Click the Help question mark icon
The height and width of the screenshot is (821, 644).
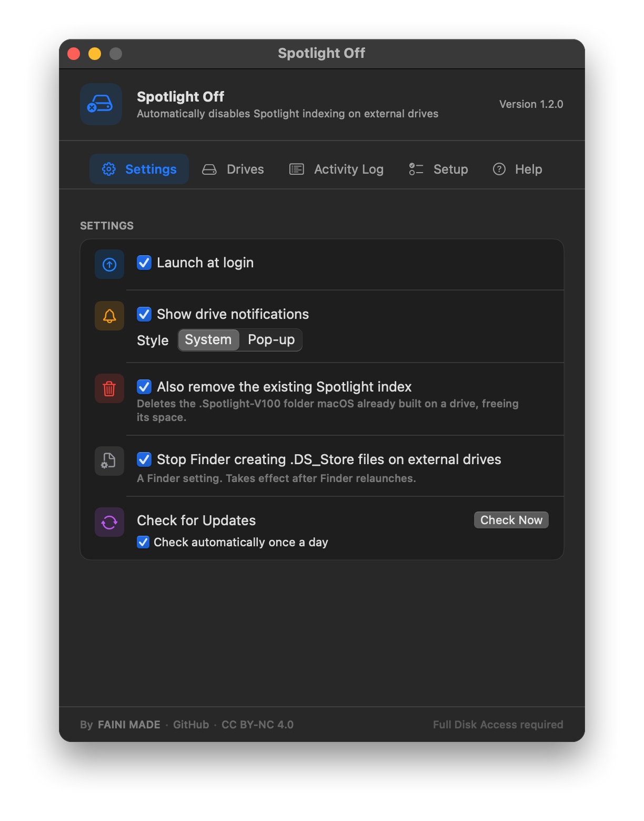(x=499, y=169)
